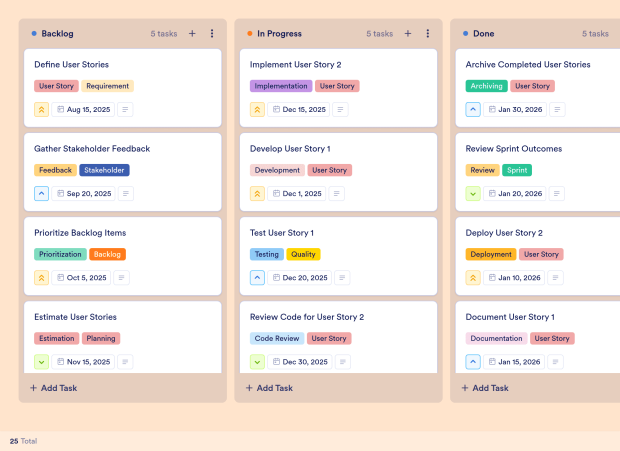This screenshot has height=451, width=620.
Task: Click description icon on Implement User Story 2
Action: pos(340,109)
